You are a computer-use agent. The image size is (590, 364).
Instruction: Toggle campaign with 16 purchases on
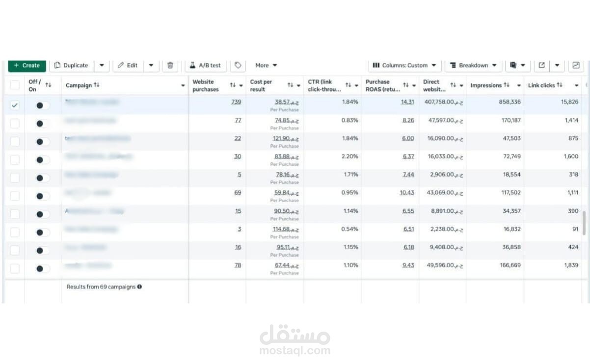pyautogui.click(x=43, y=251)
